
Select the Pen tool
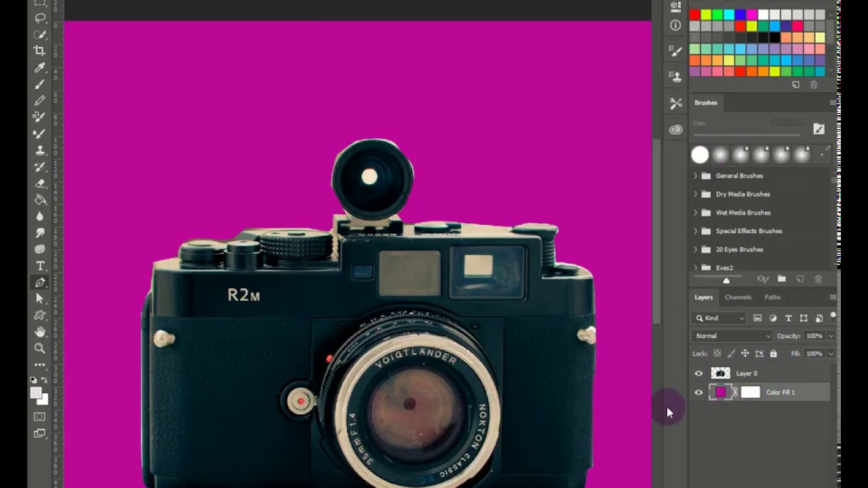tap(40, 282)
